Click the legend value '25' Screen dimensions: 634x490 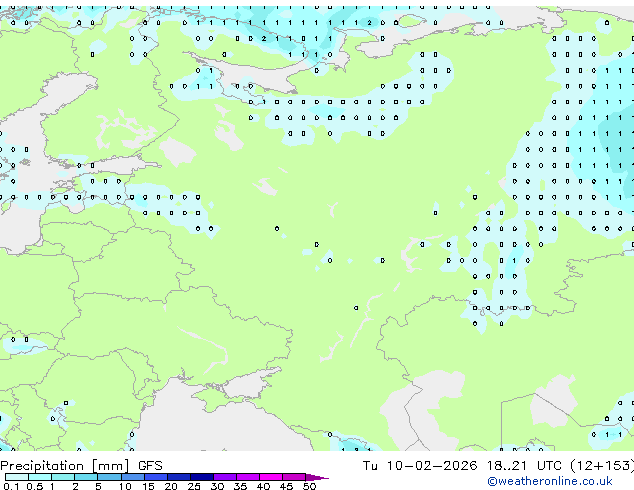tap(194, 486)
